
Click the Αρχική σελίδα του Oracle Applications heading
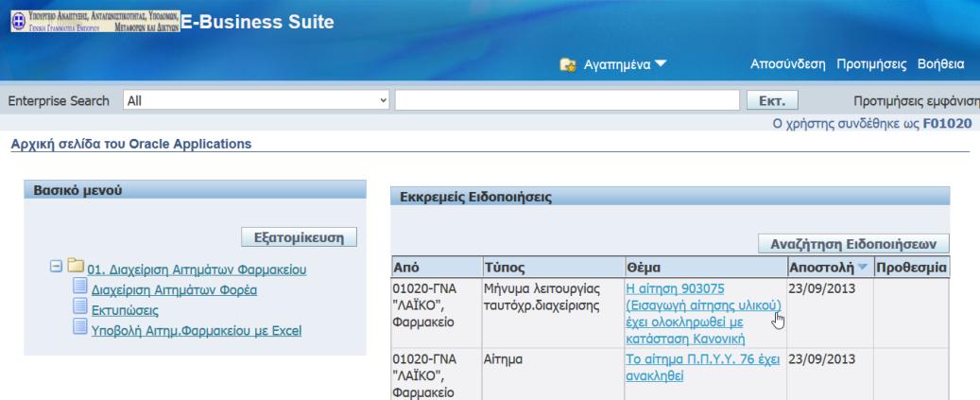coord(131,145)
